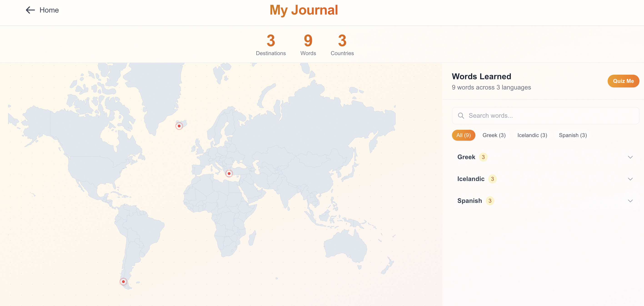Screen dimensions: 644x306
Task: Click the Greece map pin marker
Action: click(229, 173)
